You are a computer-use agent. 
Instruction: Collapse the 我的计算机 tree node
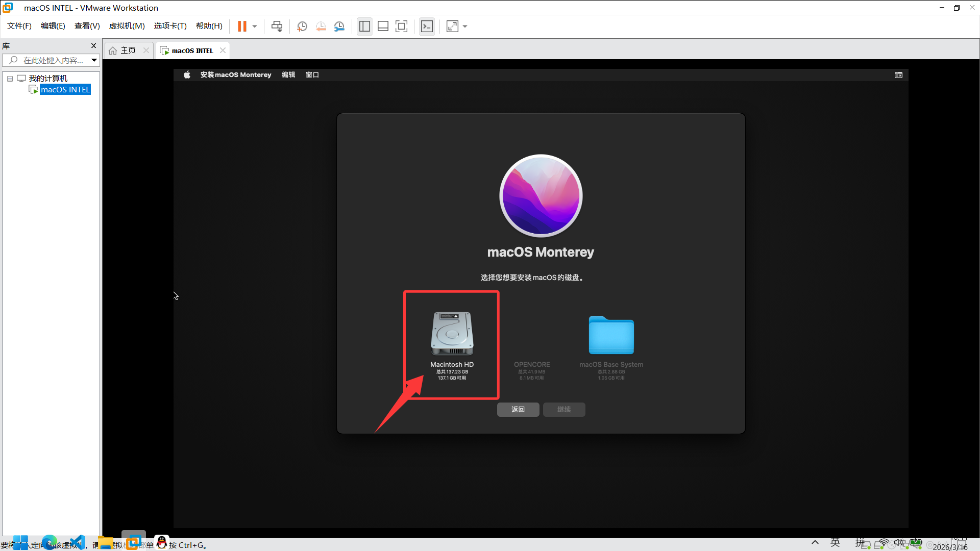(x=10, y=79)
